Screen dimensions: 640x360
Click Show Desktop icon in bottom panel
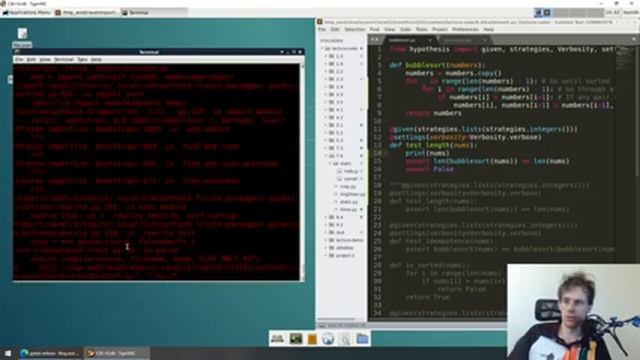tap(278, 338)
